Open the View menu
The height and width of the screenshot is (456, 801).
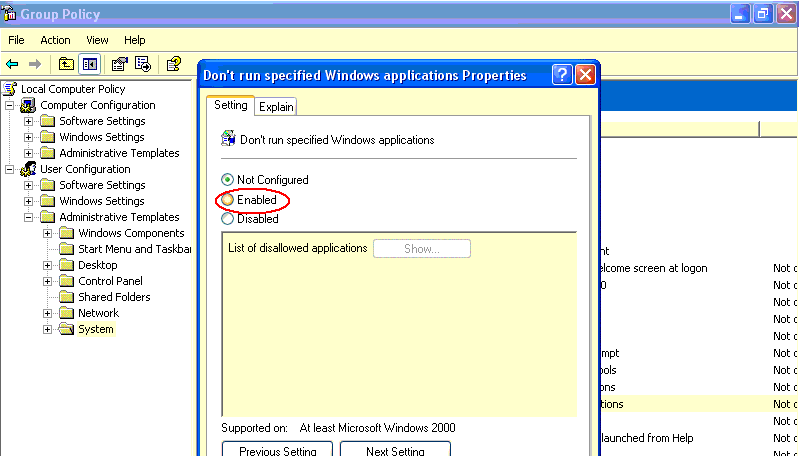pyautogui.click(x=97, y=40)
